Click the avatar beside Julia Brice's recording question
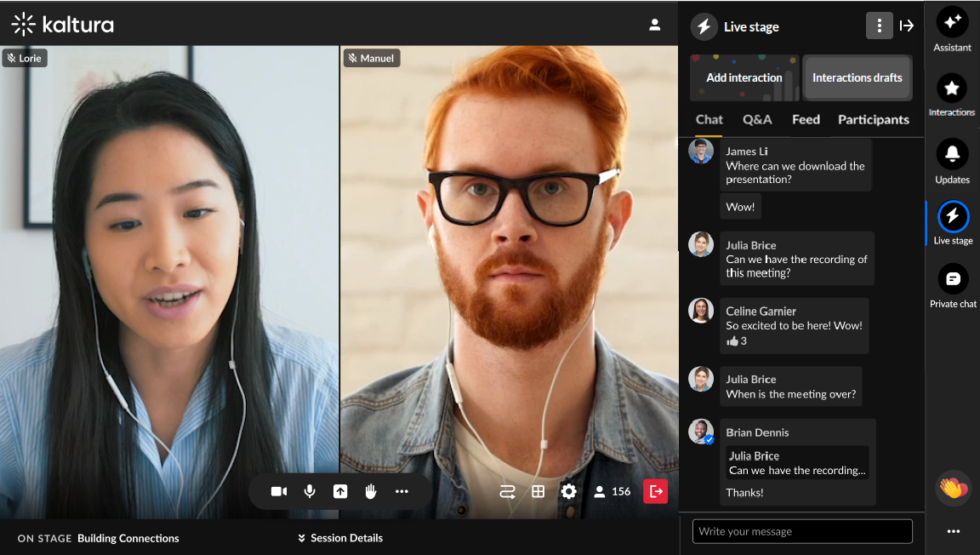This screenshot has width=980, height=555. point(701,244)
